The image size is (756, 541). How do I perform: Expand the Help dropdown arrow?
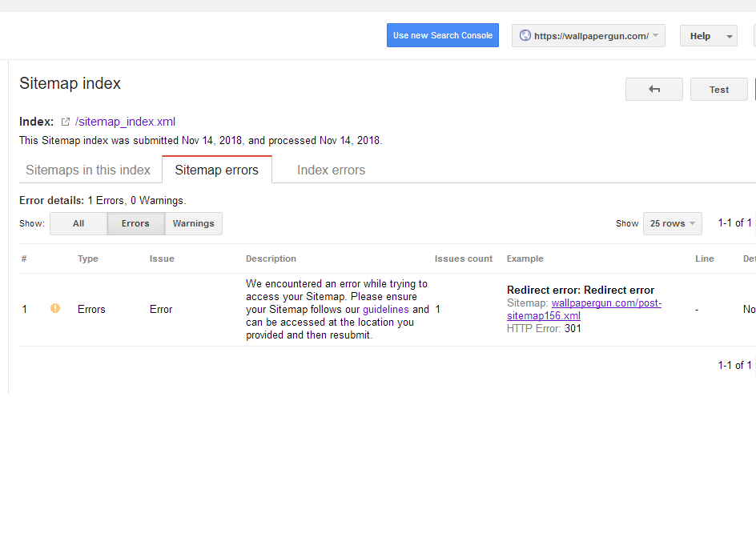(729, 36)
